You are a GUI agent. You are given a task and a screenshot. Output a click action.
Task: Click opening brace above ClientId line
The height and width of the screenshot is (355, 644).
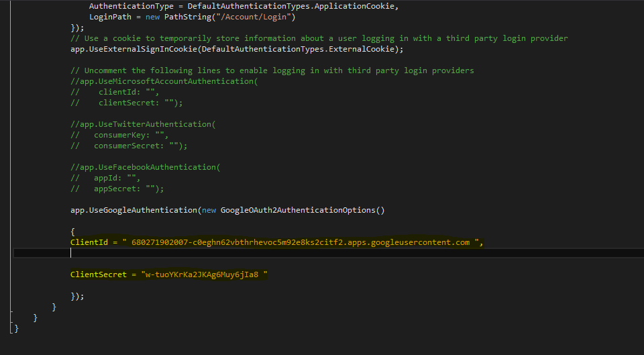coord(72,232)
